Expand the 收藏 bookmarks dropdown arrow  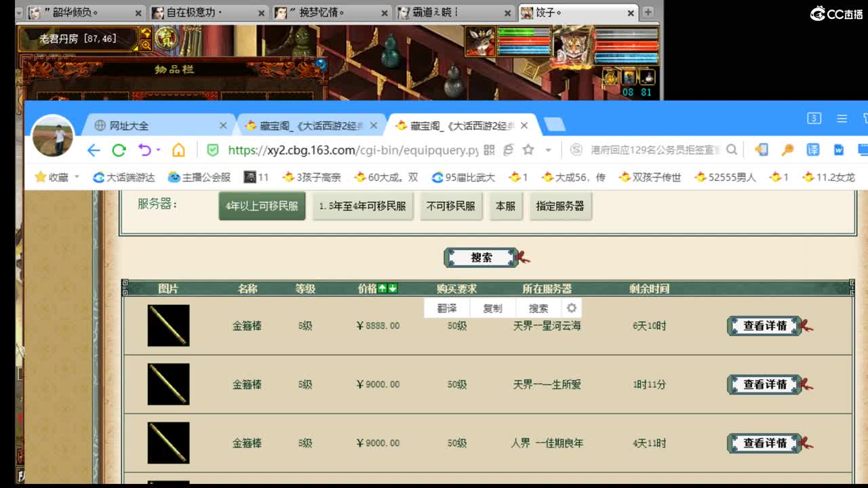tap(77, 178)
